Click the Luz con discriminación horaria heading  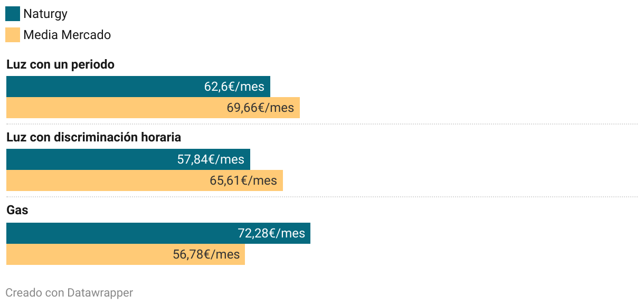tap(93, 137)
